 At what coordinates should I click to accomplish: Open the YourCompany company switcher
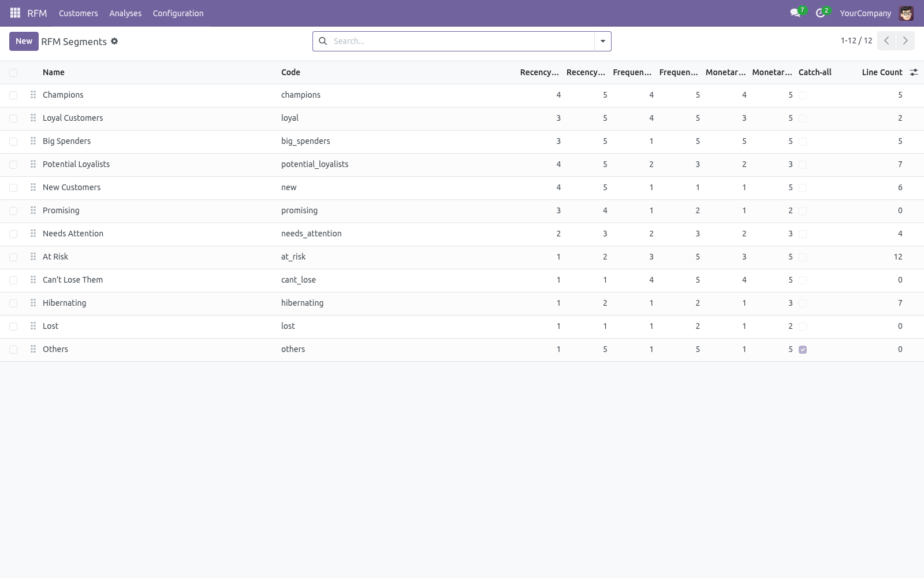tap(865, 13)
